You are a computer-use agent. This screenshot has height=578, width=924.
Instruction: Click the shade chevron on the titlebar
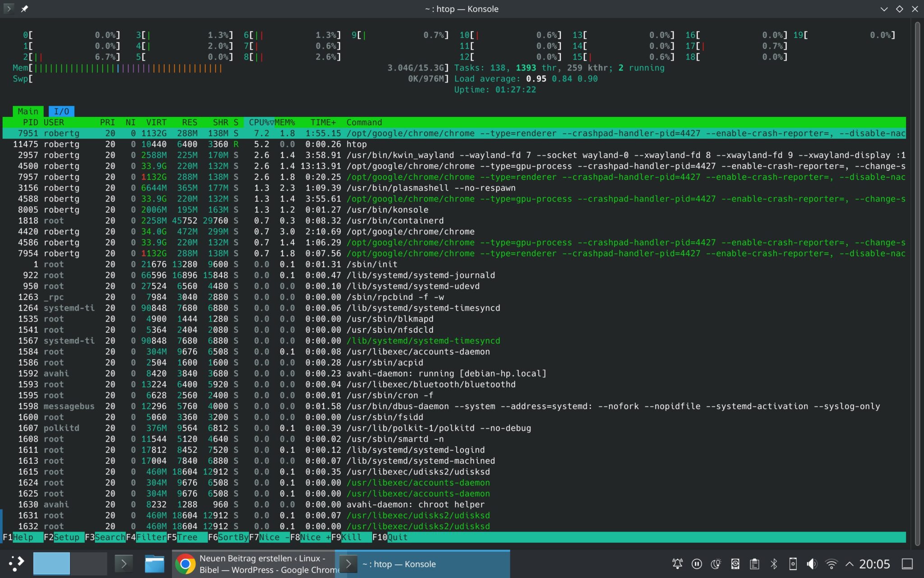[885, 8]
